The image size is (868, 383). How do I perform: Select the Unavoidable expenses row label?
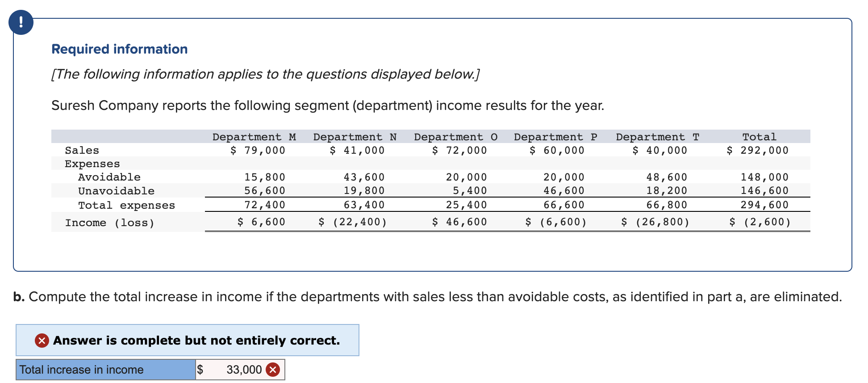point(116,191)
